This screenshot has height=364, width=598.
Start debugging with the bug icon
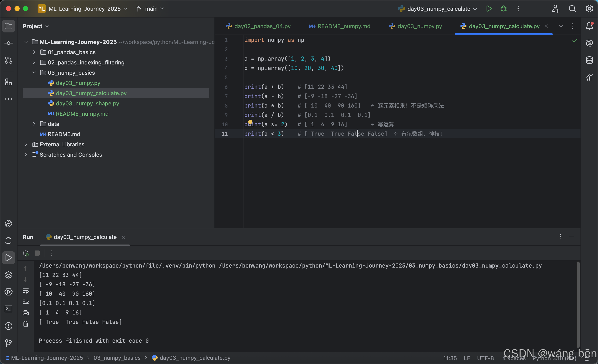[x=503, y=9]
